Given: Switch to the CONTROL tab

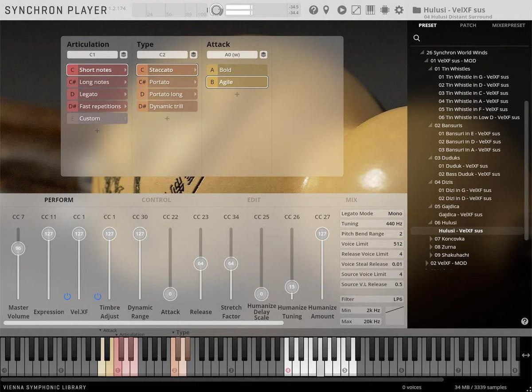Looking at the screenshot, I should 156,200.
